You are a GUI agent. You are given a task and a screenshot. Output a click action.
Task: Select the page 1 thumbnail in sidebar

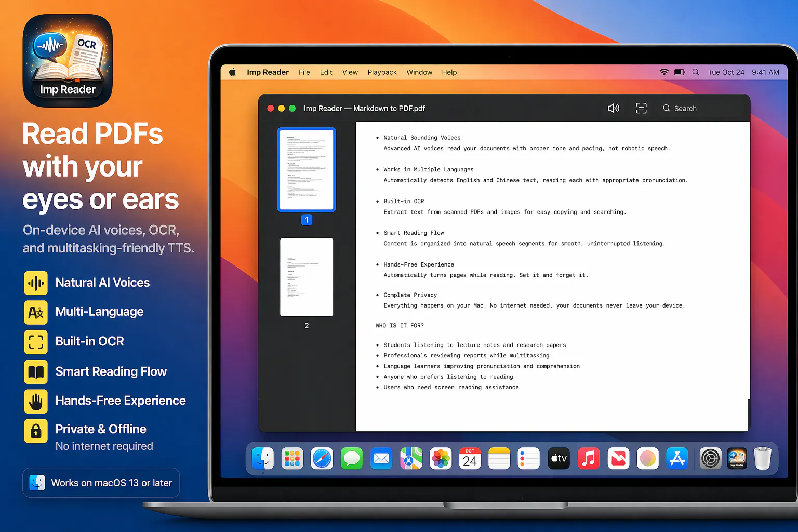point(307,169)
